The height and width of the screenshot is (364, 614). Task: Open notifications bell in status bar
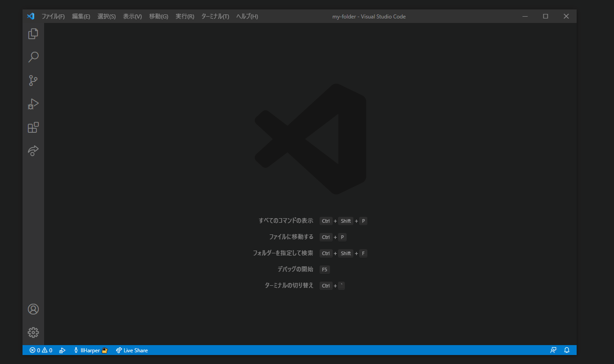567,350
